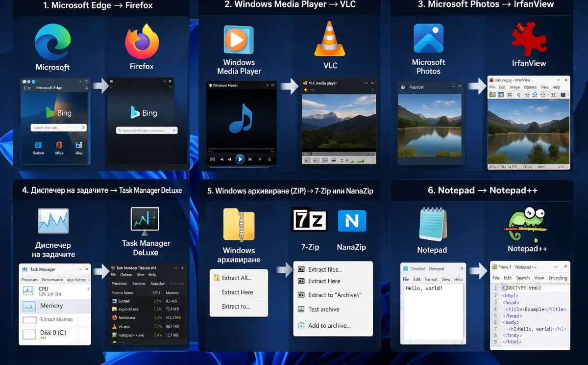The height and width of the screenshot is (365, 588).
Task: Click the Windows Media Player logo
Action: click(239, 40)
